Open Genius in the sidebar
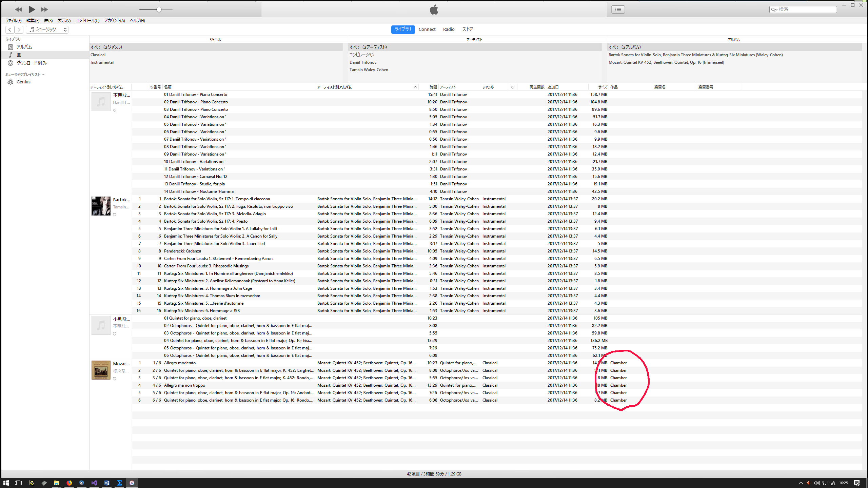The height and width of the screenshot is (488, 868). (23, 82)
